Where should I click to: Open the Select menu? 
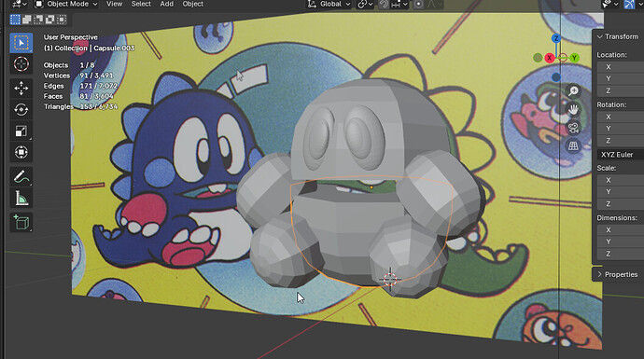pyautogui.click(x=141, y=4)
